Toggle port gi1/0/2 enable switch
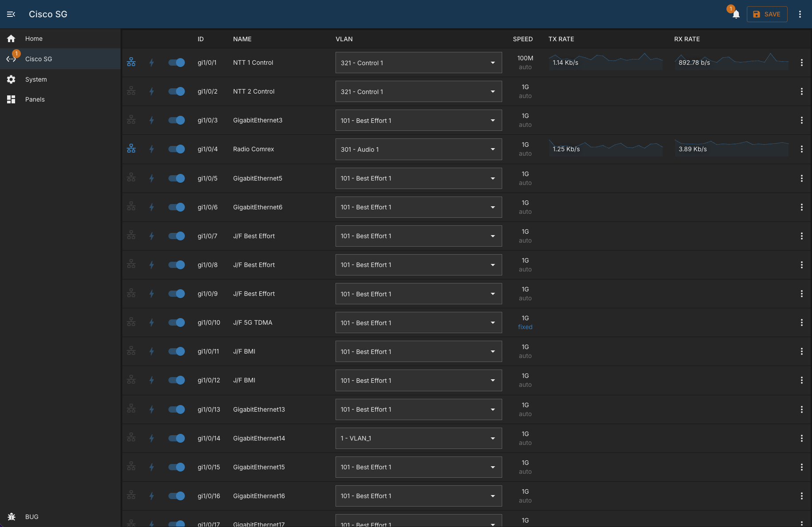This screenshot has height=527, width=812. click(176, 91)
